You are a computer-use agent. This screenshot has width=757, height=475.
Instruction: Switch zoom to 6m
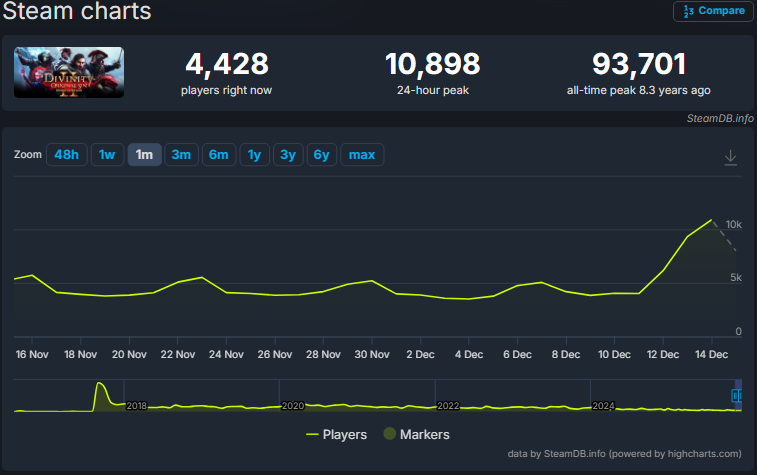pos(219,154)
